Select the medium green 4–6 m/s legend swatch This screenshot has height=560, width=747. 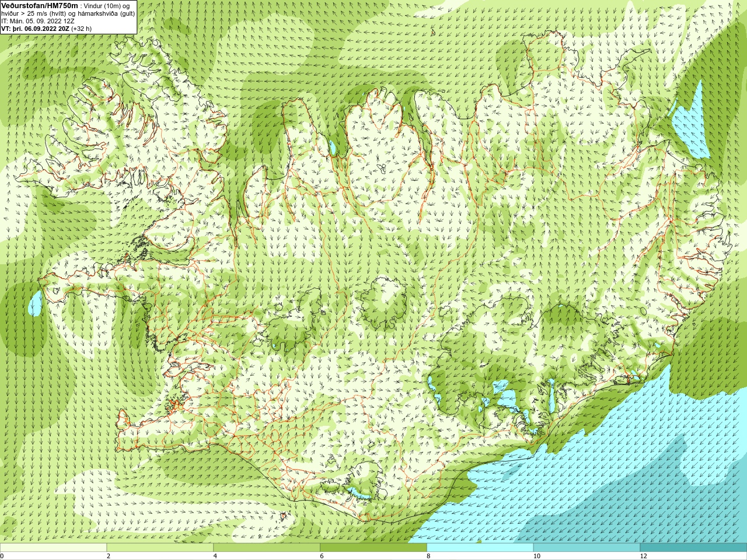pyautogui.click(x=267, y=548)
